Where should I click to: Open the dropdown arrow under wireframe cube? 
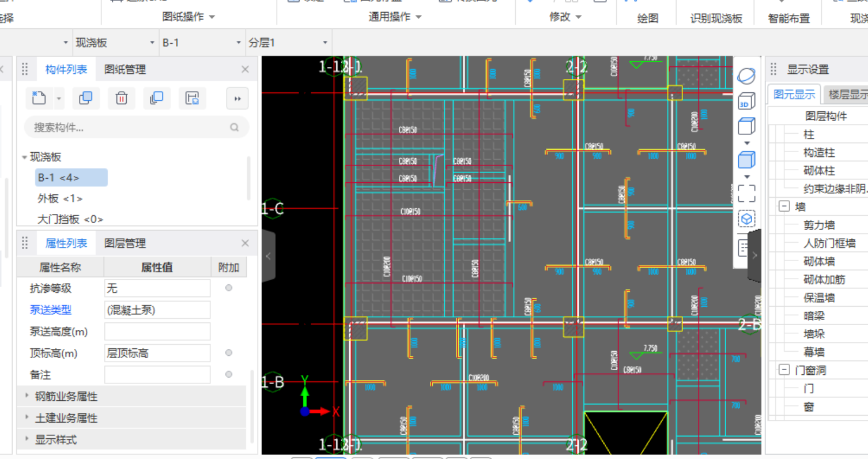(x=747, y=142)
